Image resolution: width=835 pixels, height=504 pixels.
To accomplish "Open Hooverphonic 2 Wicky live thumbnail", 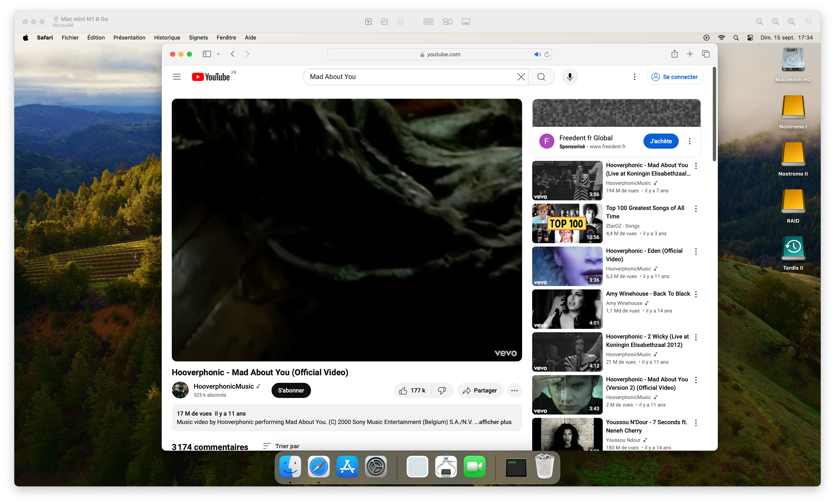I will coord(567,352).
